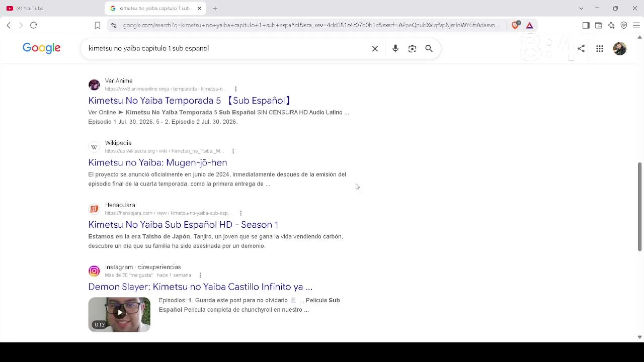Open Kimetsu No Yaiba Sub Español HD link
644x362 pixels.
click(183, 225)
